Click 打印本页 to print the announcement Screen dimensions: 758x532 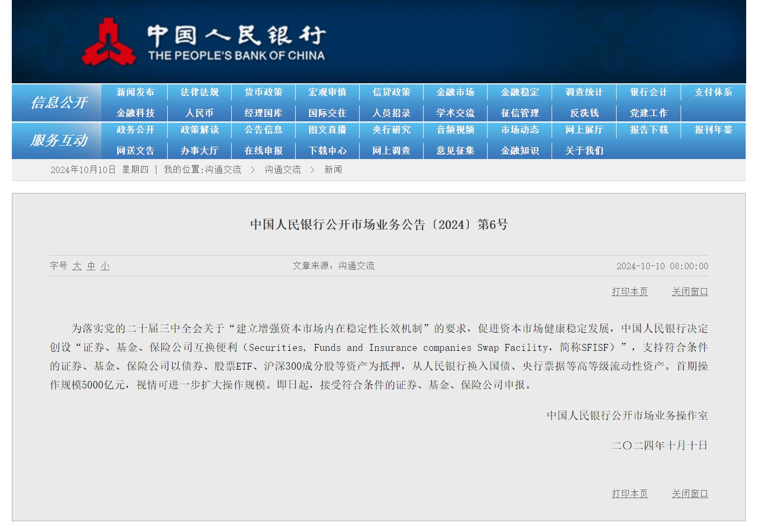pyautogui.click(x=630, y=291)
